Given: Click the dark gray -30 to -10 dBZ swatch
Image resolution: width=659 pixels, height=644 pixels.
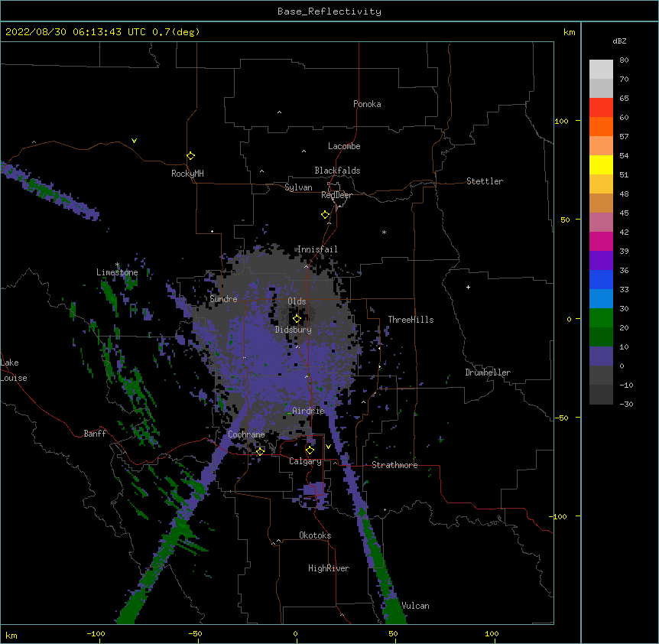Looking at the screenshot, I should coord(601,395).
